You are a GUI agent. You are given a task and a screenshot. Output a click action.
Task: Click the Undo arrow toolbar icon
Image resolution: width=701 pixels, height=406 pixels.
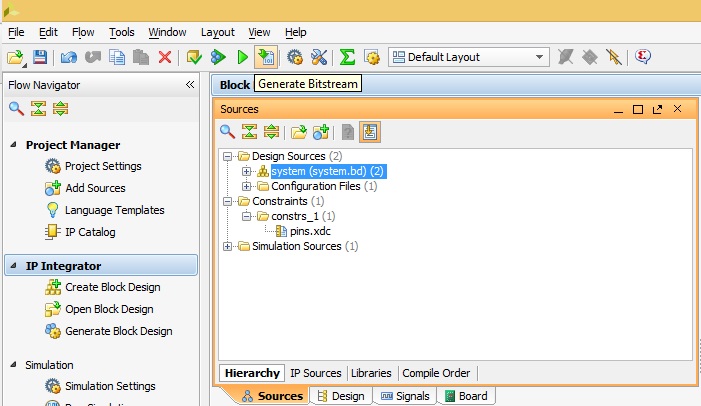(x=69, y=57)
